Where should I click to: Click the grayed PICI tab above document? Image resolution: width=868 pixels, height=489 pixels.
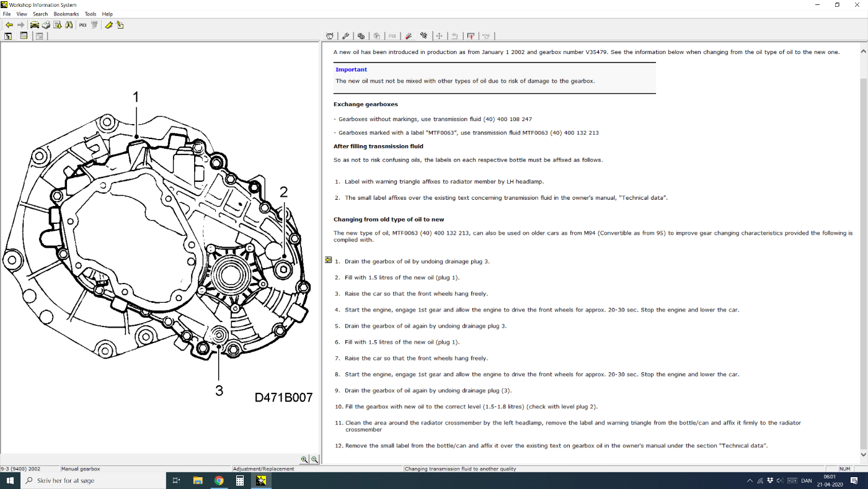[392, 36]
